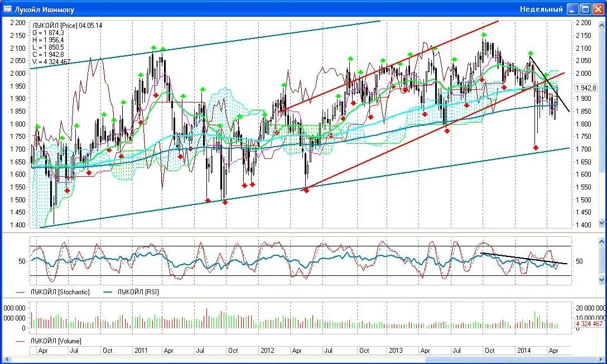Click the 2013 label on time axis
The image size is (607, 364).
(395, 351)
